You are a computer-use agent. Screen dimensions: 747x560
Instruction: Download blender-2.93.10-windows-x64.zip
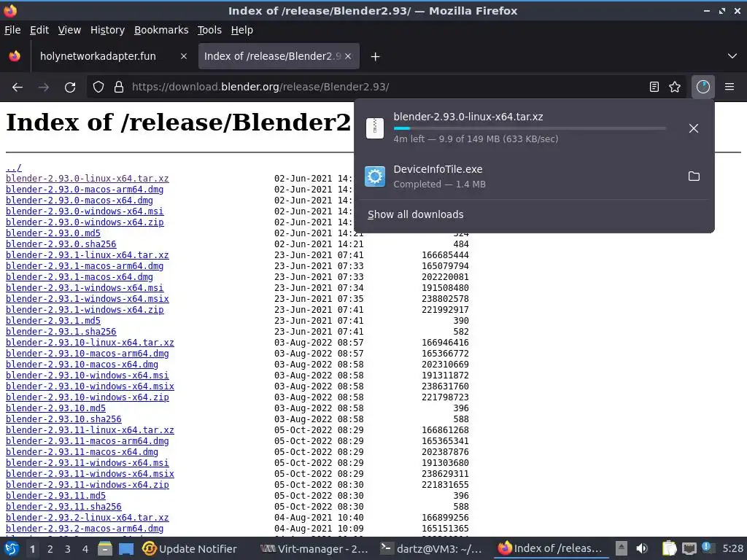[x=88, y=397]
